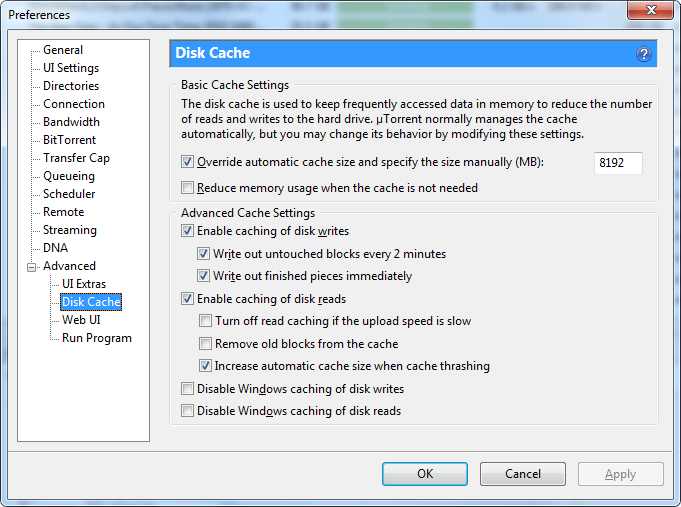This screenshot has width=681, height=507.
Task: Select the UI Extras tree item
Action: coord(84,284)
